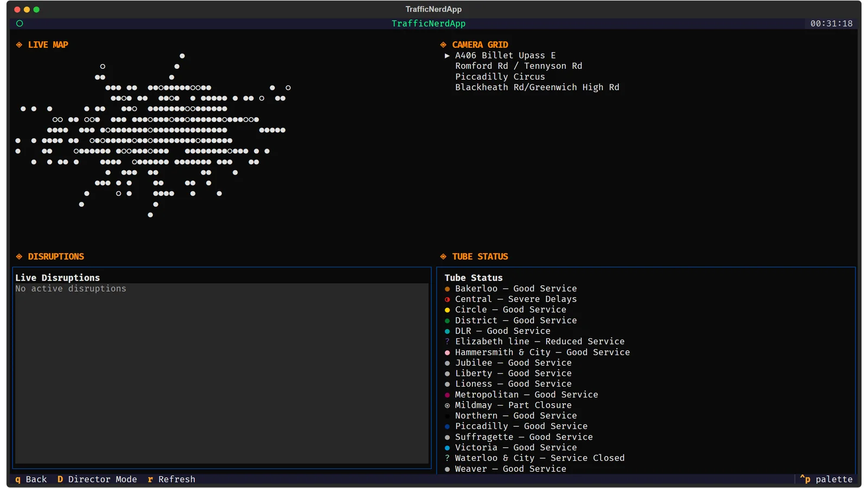The height and width of the screenshot is (488, 868).
Task: Click the District line green status dot
Action: pyautogui.click(x=448, y=321)
